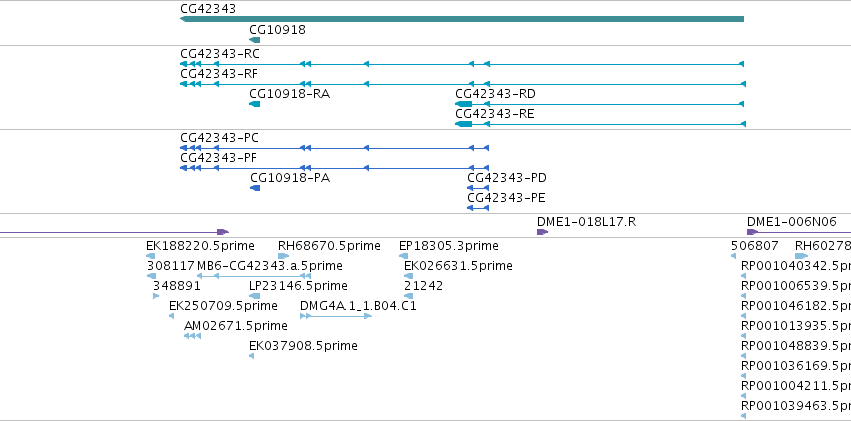Image resolution: width=851 pixels, height=421 pixels.
Task: Select the CG42343-PD feature
Action: point(478,188)
